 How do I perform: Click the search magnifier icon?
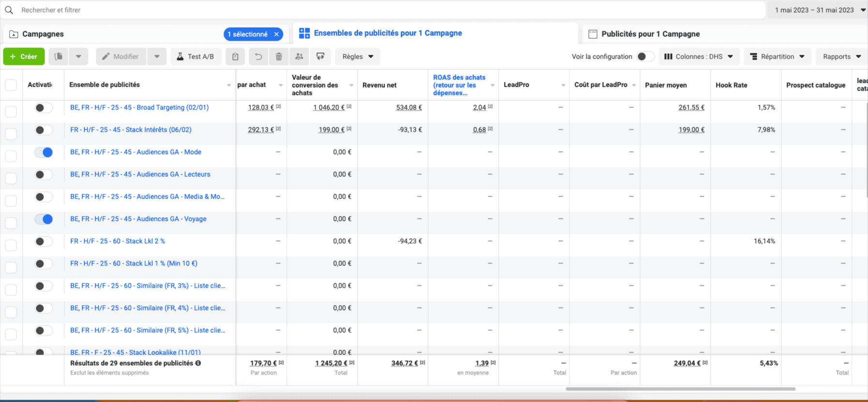[9, 10]
